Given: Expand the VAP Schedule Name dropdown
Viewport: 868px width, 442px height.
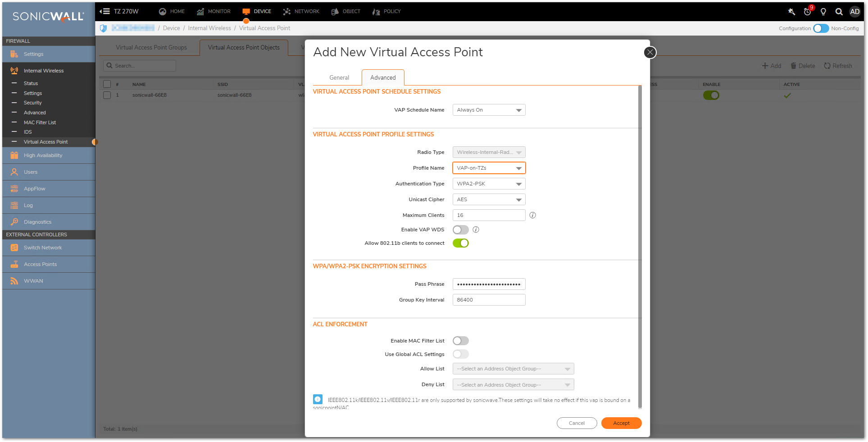Looking at the screenshot, I should pyautogui.click(x=489, y=110).
